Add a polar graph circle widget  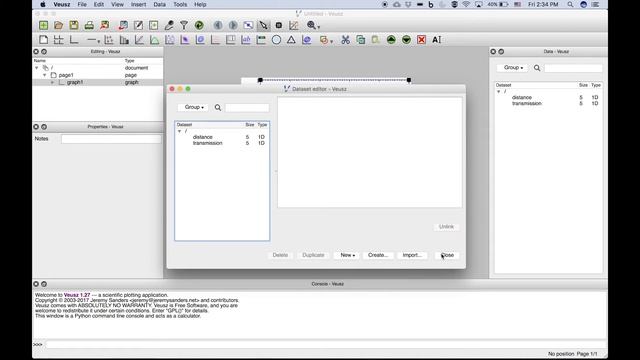click(276, 40)
